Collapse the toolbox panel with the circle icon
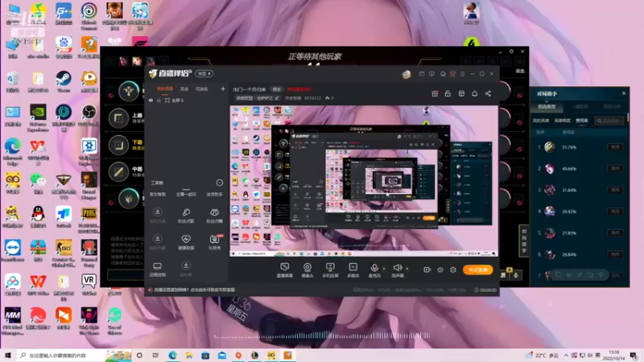The image size is (644, 362). pyautogui.click(x=219, y=183)
